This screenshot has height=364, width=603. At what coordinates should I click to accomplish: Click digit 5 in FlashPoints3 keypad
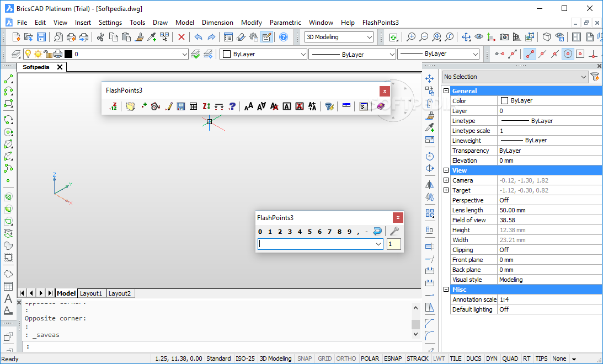tap(309, 232)
